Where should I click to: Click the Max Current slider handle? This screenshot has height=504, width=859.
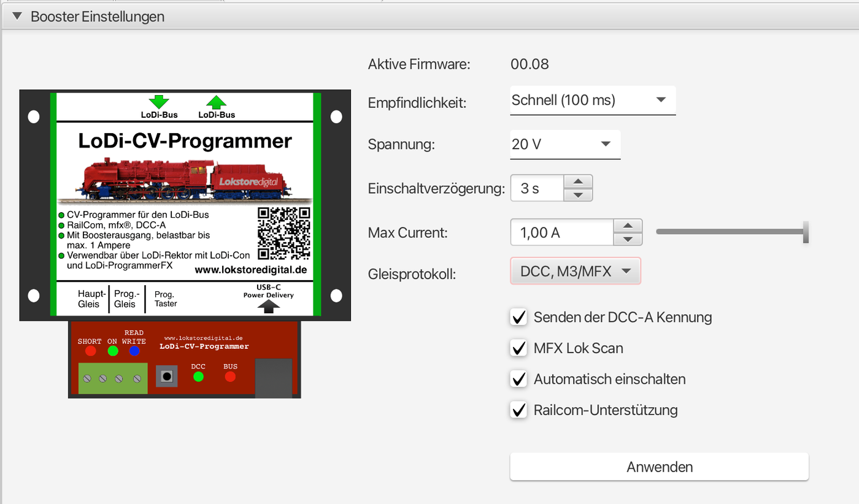tap(806, 232)
